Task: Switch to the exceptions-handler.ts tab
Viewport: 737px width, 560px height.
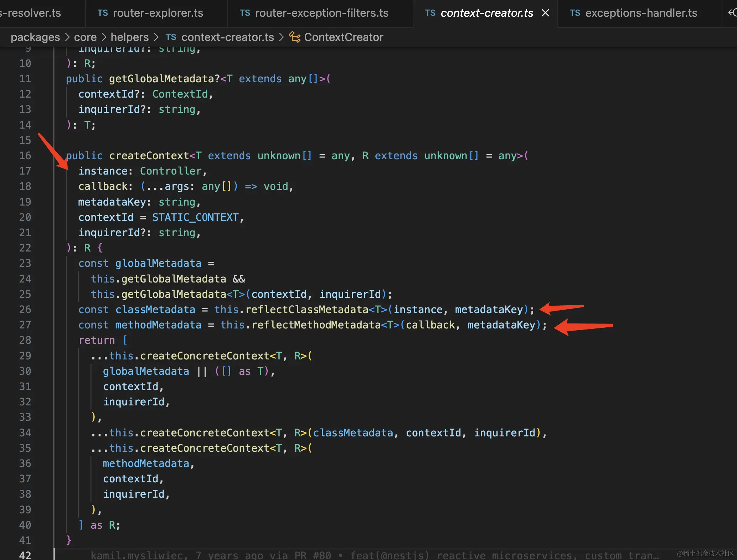Action: coord(639,13)
